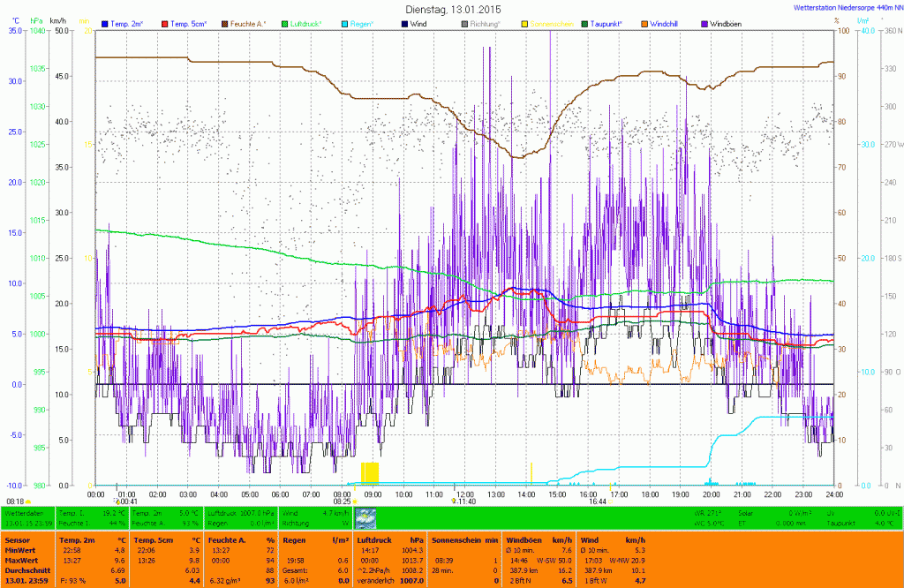Click the 16:44 sunset time marker
Screen dimensions: 904x588
click(598, 501)
